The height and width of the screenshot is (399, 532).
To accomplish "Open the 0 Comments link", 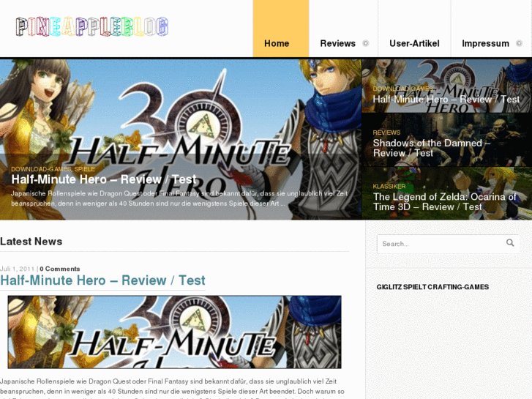I will [x=60, y=269].
